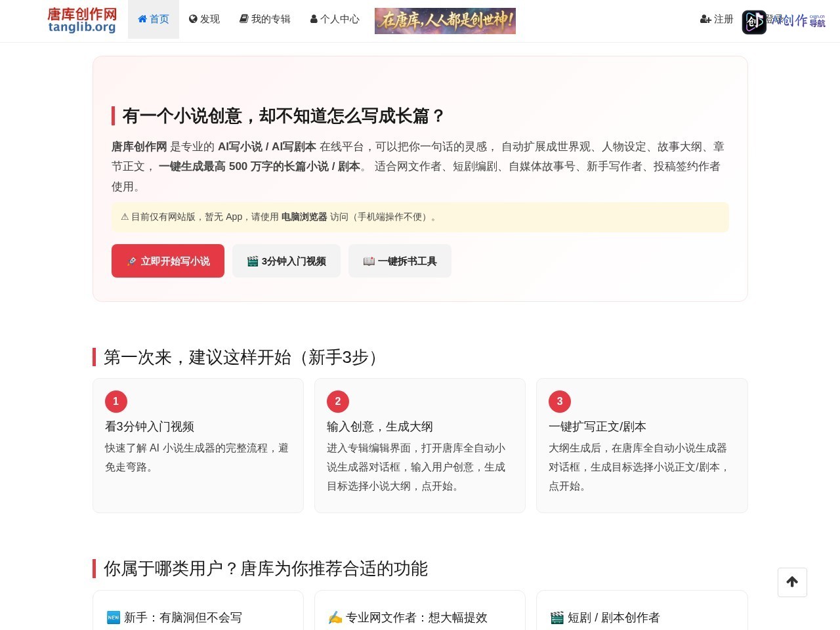Go to the 首页 nav tab
This screenshot has height=630, width=840.
pos(154,19)
